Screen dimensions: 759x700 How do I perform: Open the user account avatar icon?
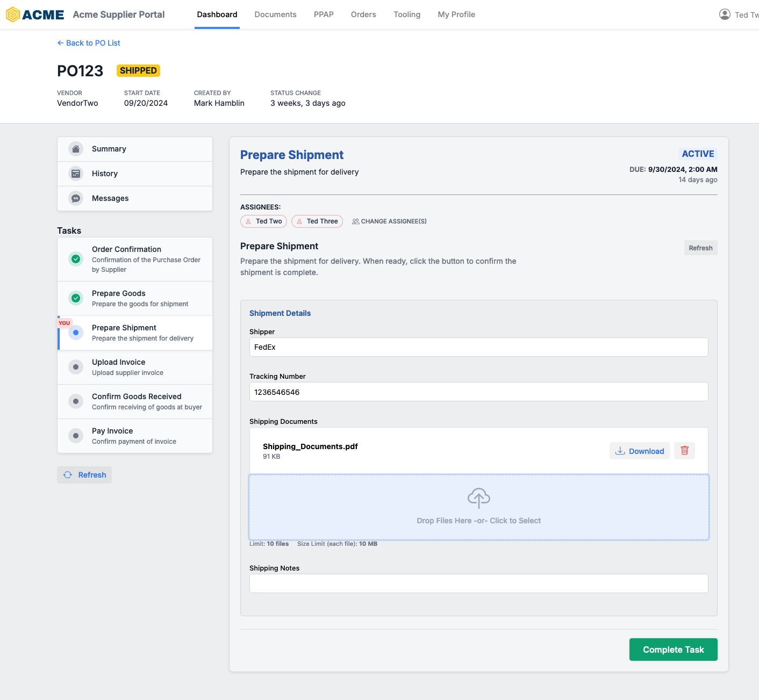click(725, 15)
